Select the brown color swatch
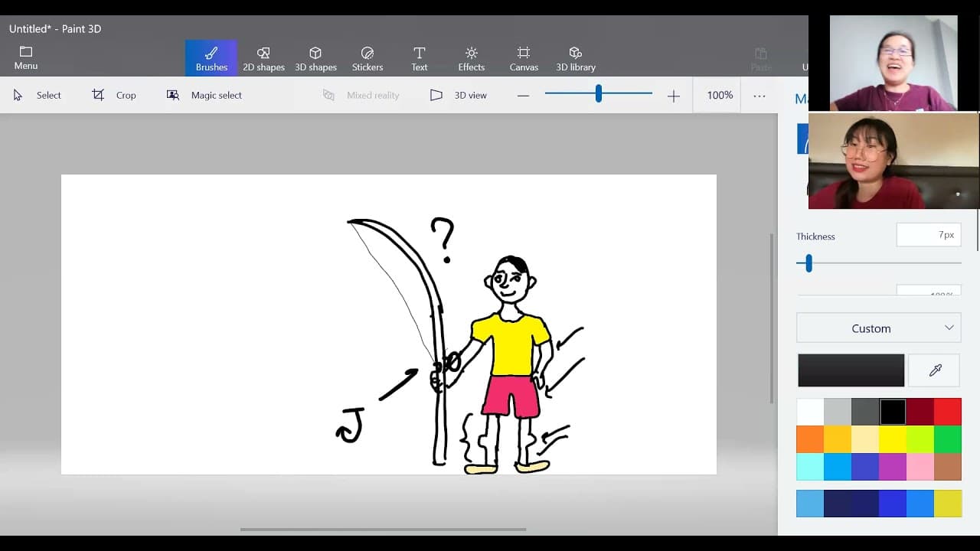Viewport: 980px width, 551px height. click(948, 467)
